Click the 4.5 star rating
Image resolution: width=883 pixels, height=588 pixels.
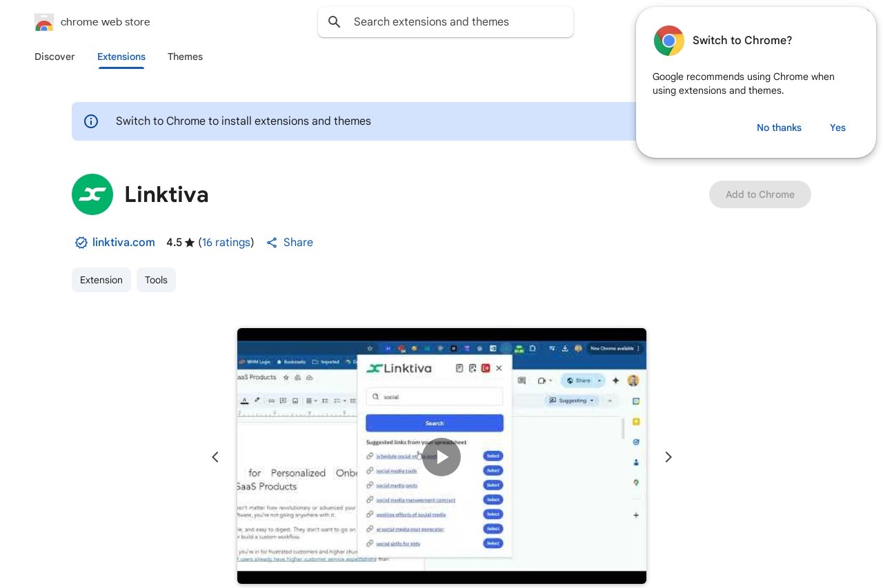tap(181, 243)
